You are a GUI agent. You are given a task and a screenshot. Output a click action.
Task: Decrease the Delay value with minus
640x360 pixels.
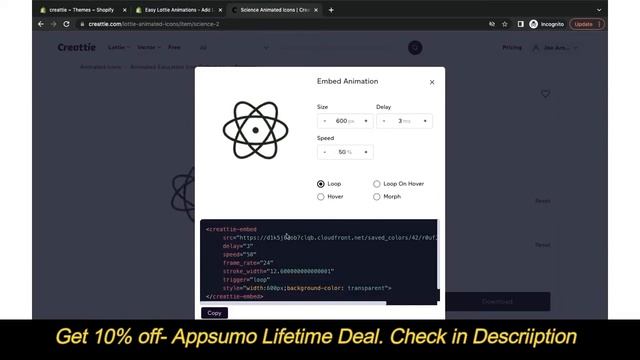384,121
